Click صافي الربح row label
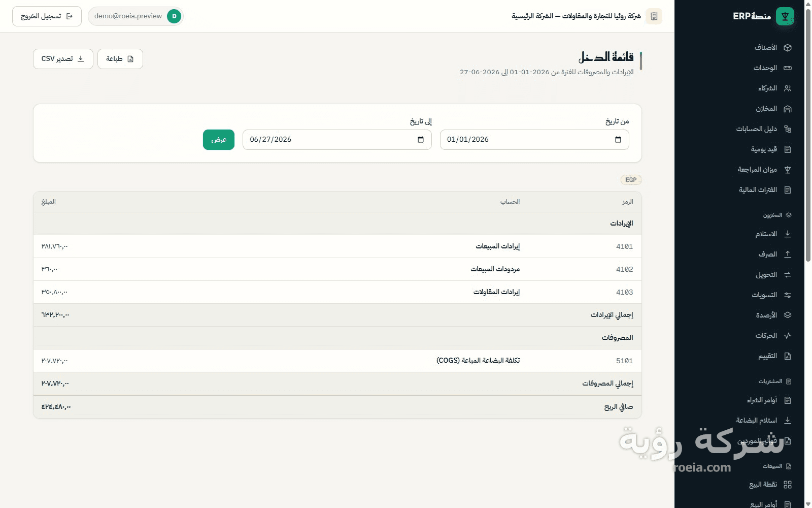Image resolution: width=812 pixels, height=508 pixels. [x=619, y=407]
